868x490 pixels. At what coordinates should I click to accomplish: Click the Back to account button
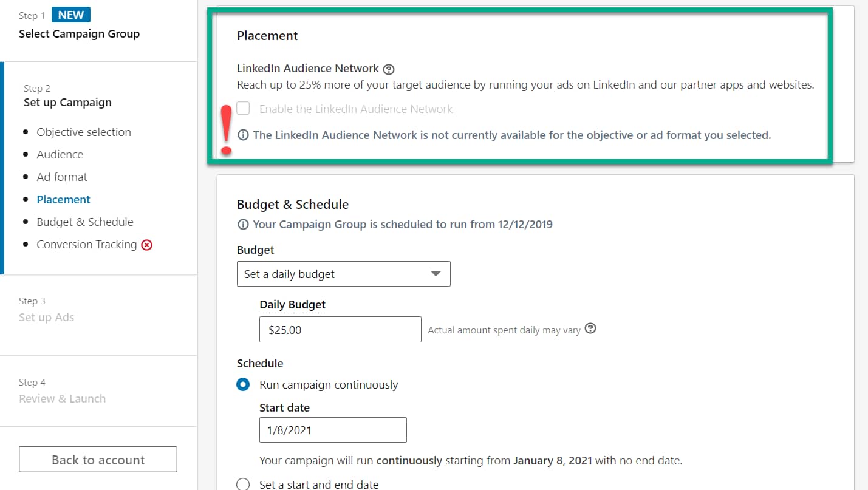tap(98, 460)
